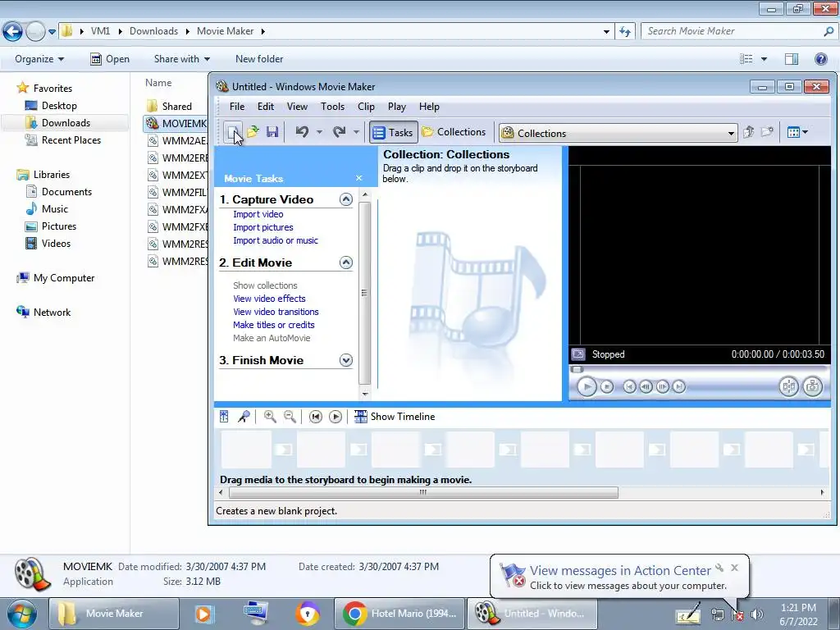The height and width of the screenshot is (630, 840).
Task: Click the Import video link
Action: pyautogui.click(x=258, y=214)
